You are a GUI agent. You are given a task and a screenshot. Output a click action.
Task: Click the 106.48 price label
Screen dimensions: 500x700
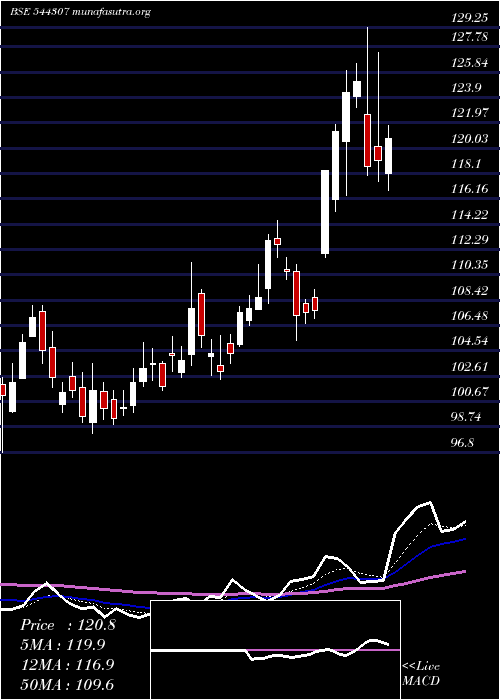(470, 316)
